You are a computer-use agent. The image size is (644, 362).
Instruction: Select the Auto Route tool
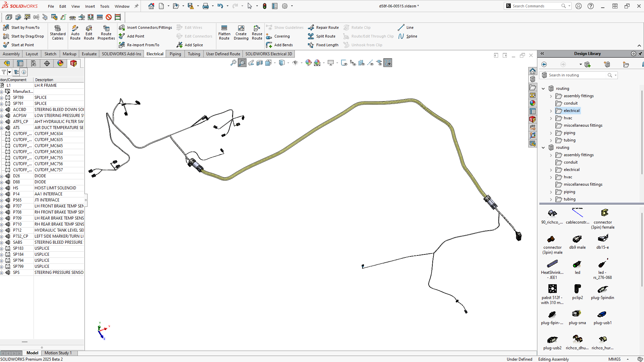click(75, 33)
